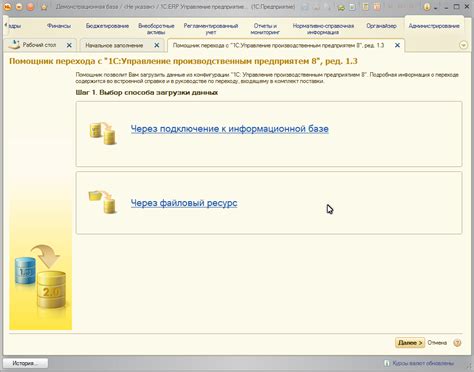Viewport: 474px width, 372px height.
Task: Open the 1C logo main menu
Action: (7, 7)
